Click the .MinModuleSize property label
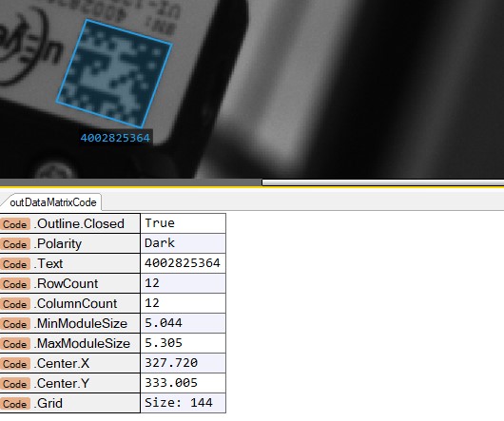Screen dimensions: 504x421 pyautogui.click(x=82, y=323)
